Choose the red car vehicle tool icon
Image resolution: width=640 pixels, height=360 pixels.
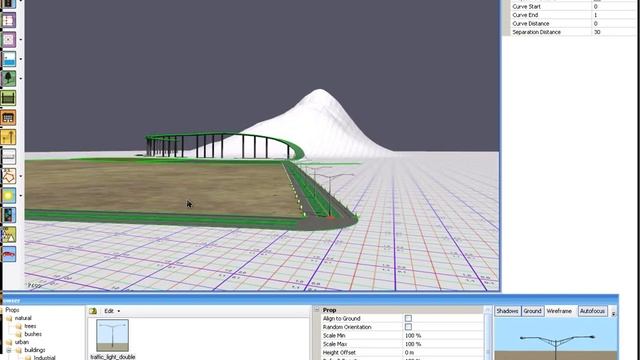click(8, 254)
